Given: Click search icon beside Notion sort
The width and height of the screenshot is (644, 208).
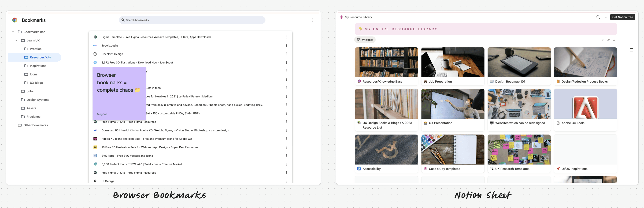Looking at the screenshot, I should (614, 40).
